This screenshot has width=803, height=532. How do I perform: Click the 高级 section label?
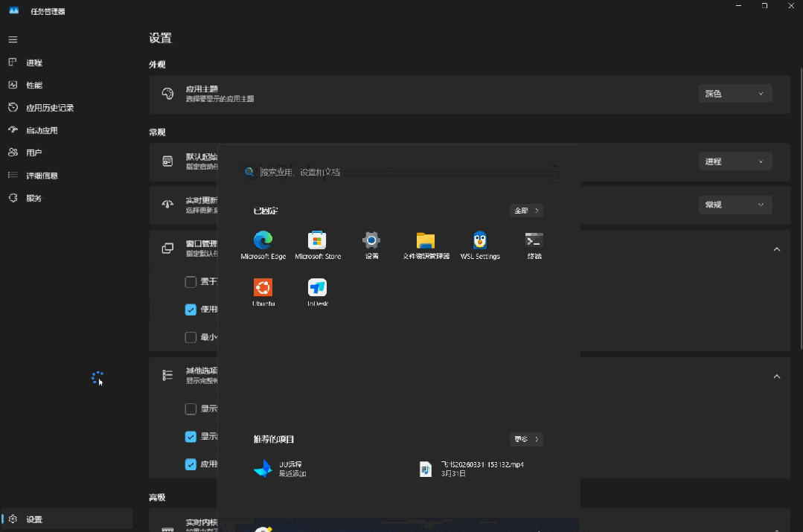coord(157,497)
